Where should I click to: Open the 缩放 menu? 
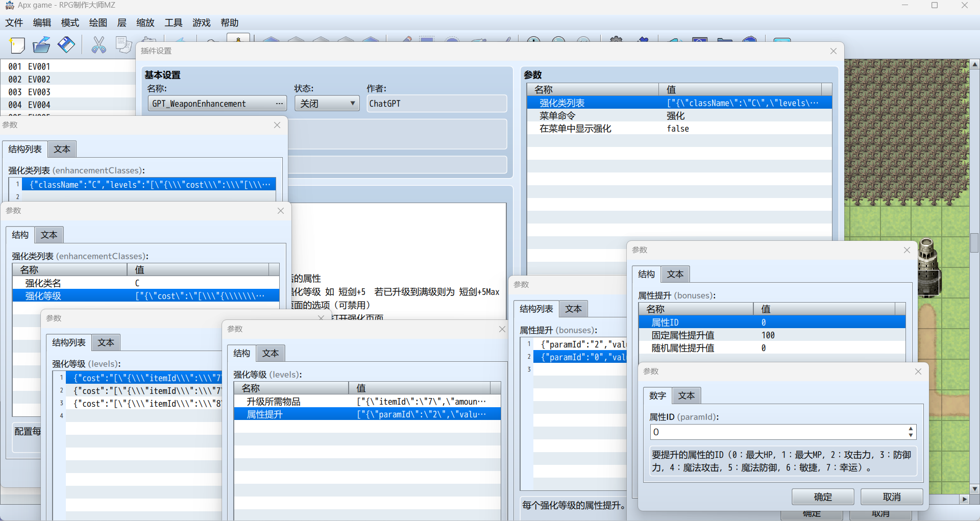tap(145, 22)
